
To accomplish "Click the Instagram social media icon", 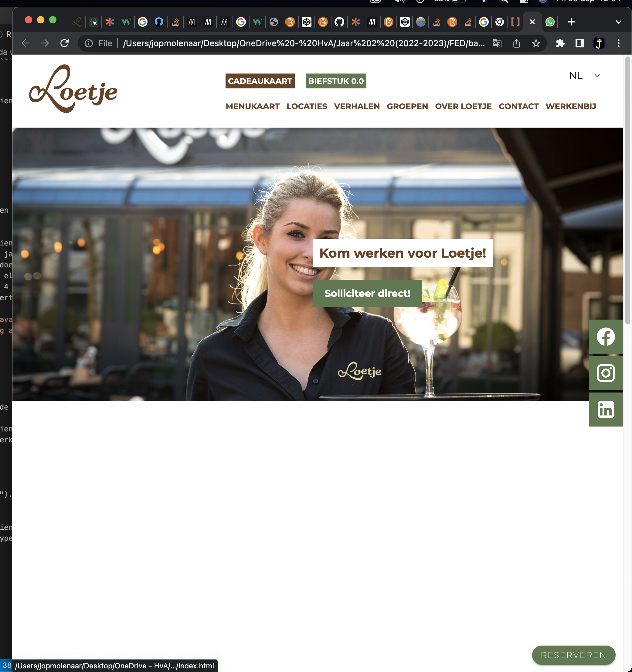I will 606,372.
